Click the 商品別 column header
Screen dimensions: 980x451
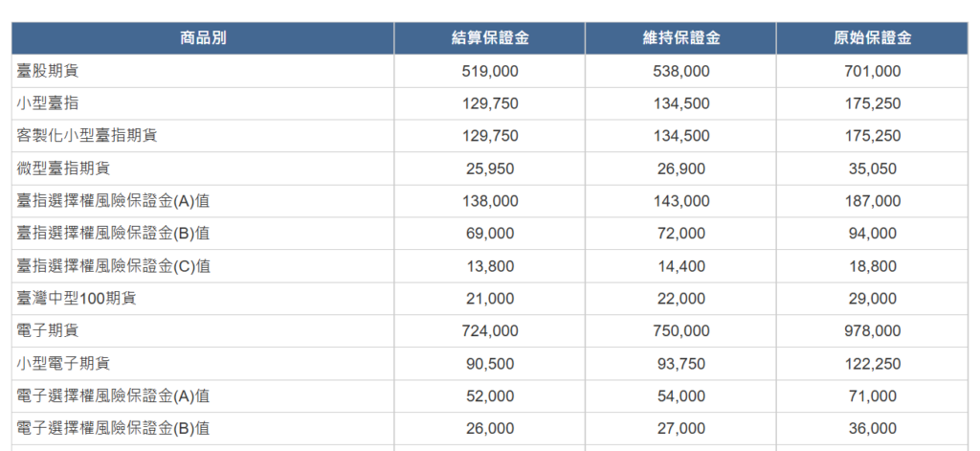[x=203, y=38]
